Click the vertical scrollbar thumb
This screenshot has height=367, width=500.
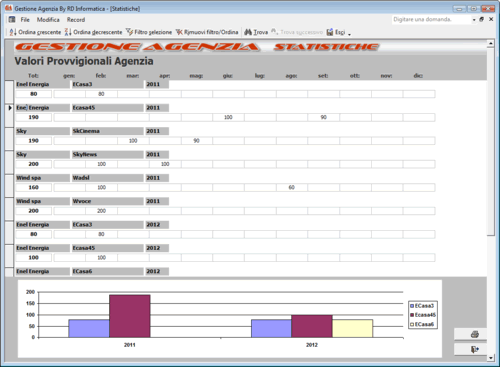490,142
